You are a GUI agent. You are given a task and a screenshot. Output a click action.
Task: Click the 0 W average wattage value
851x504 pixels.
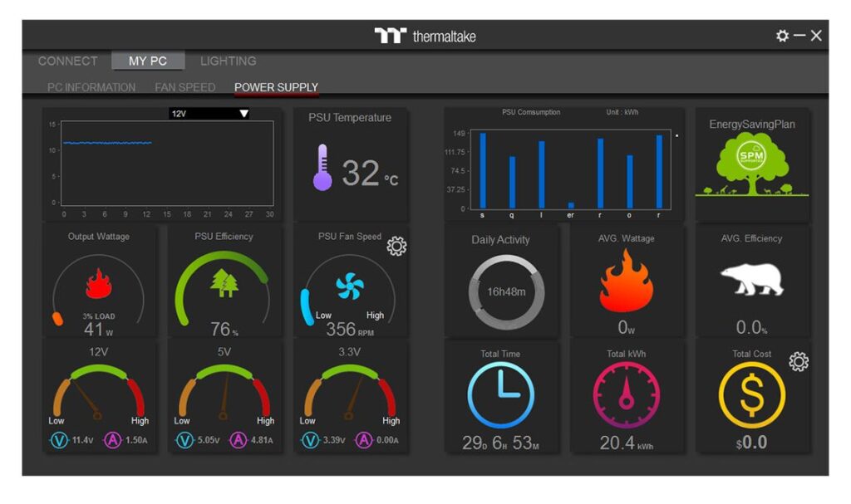[626, 327]
